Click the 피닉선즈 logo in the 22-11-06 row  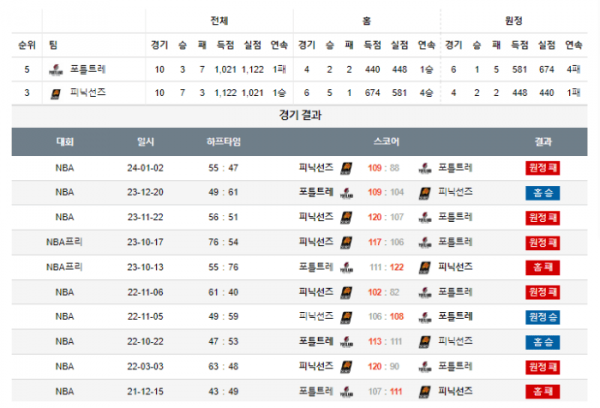(x=346, y=292)
